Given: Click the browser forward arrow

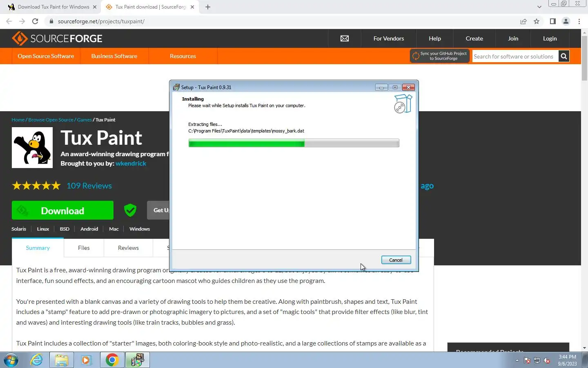Looking at the screenshot, I should (x=22, y=21).
